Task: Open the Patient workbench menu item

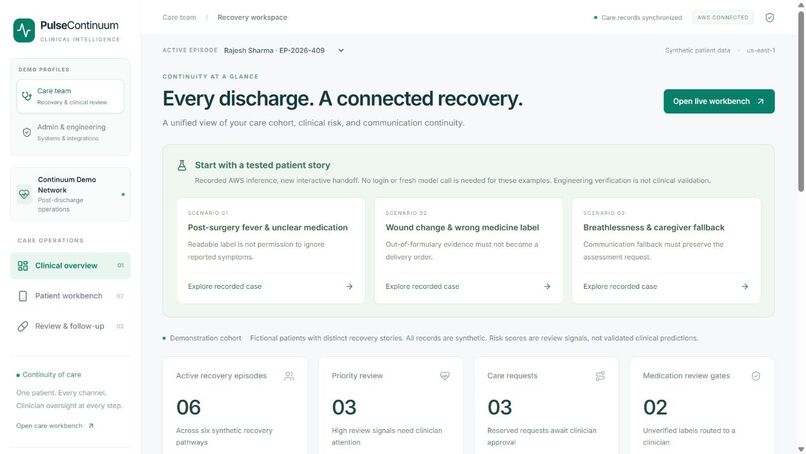Action: pos(70,296)
